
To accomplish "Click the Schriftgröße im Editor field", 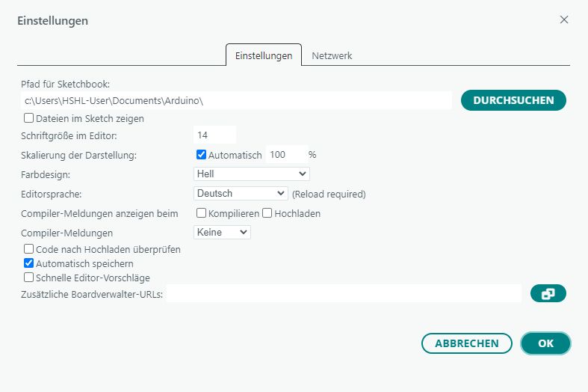I will point(215,135).
